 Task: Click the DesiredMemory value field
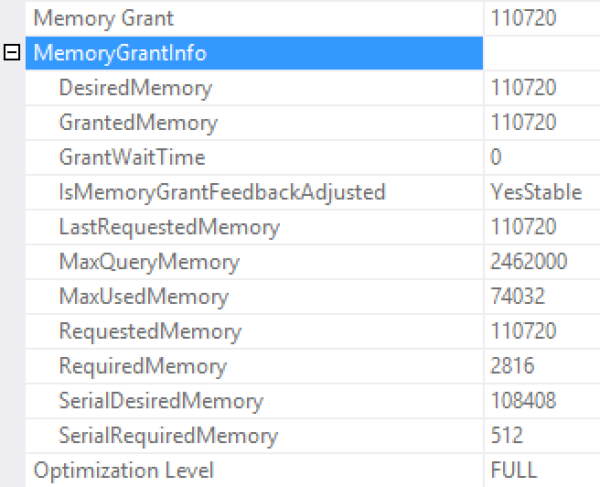click(523, 88)
